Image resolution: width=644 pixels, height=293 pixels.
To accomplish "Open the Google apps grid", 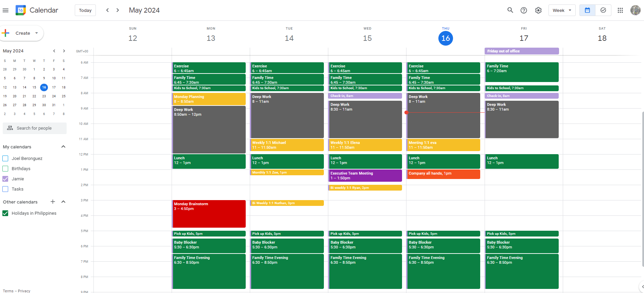I will click(x=620, y=10).
